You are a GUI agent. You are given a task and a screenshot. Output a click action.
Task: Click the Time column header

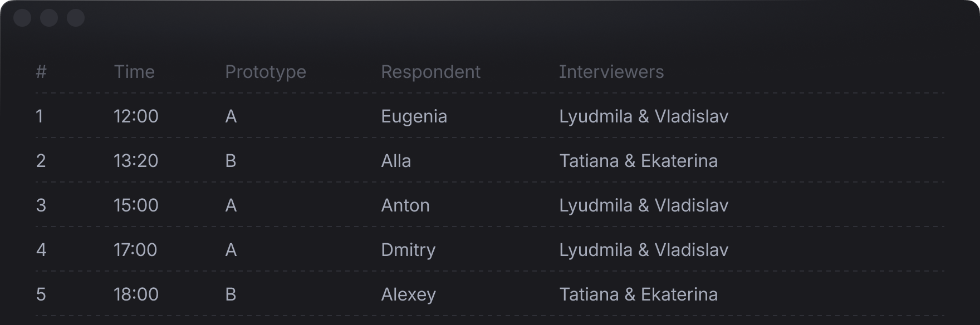(x=134, y=72)
